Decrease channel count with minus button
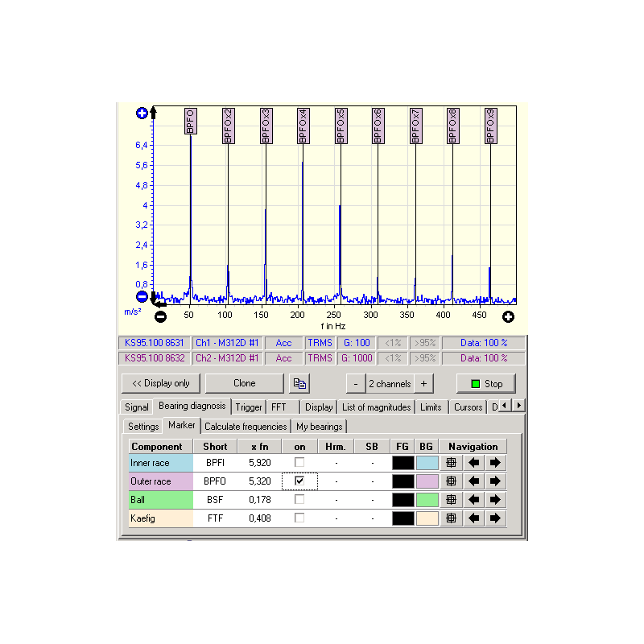 356,384
